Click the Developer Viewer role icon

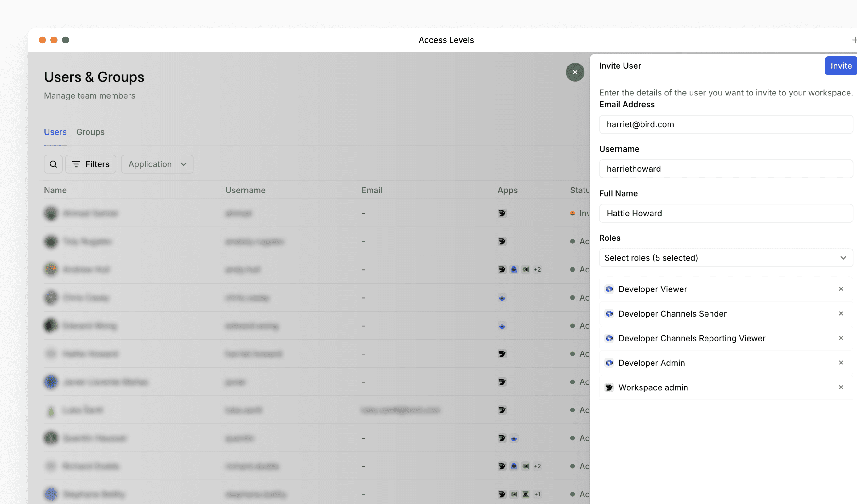pos(609,289)
